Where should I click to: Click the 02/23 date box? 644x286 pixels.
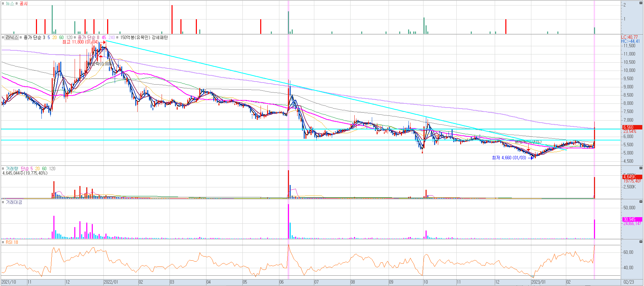point(629,282)
